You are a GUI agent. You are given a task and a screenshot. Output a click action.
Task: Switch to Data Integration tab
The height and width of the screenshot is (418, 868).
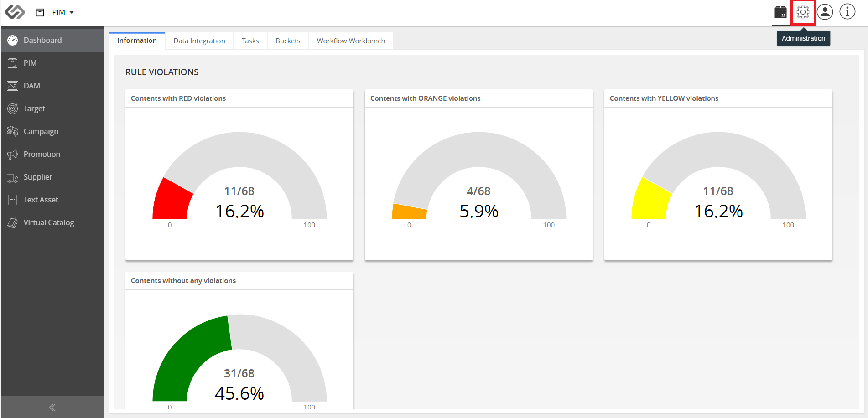199,41
